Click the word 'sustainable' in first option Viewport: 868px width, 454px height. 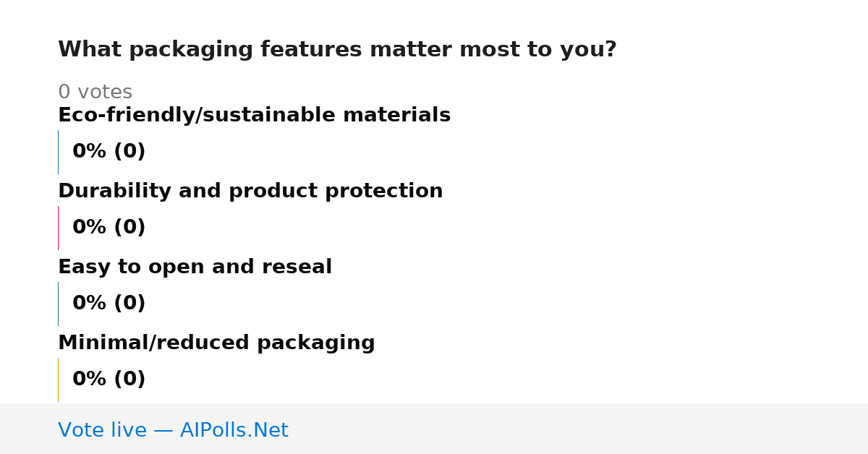point(267,115)
